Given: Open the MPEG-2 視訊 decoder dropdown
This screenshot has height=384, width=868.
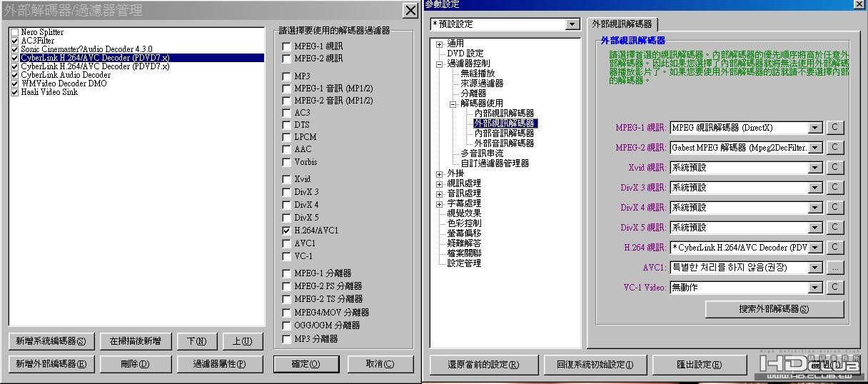Looking at the screenshot, I should (x=815, y=148).
